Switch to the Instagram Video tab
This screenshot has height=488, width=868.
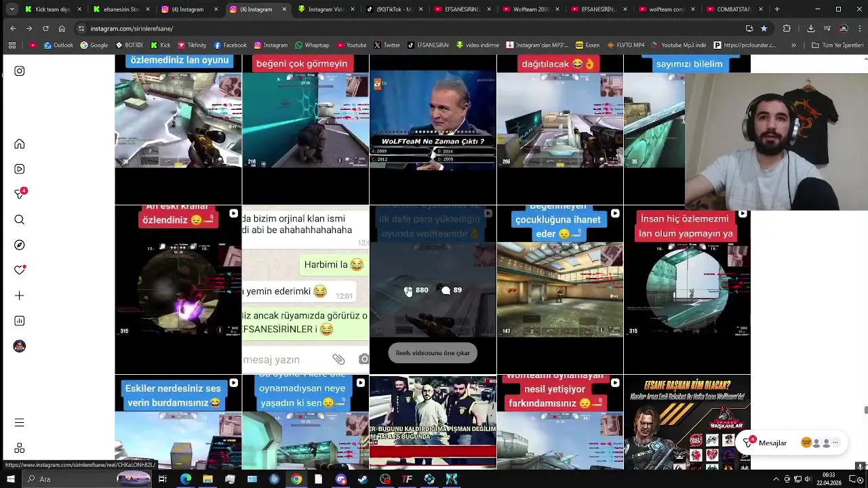325,9
